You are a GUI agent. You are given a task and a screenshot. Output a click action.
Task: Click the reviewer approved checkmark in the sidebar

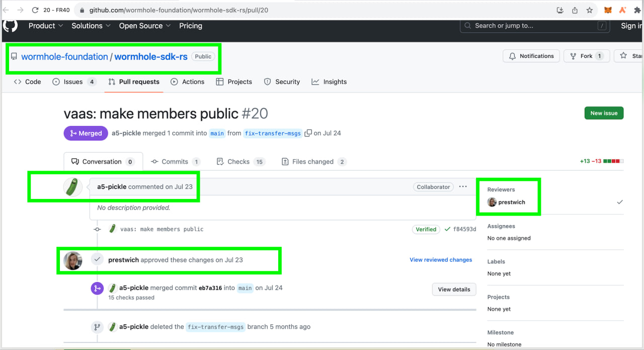tap(620, 202)
